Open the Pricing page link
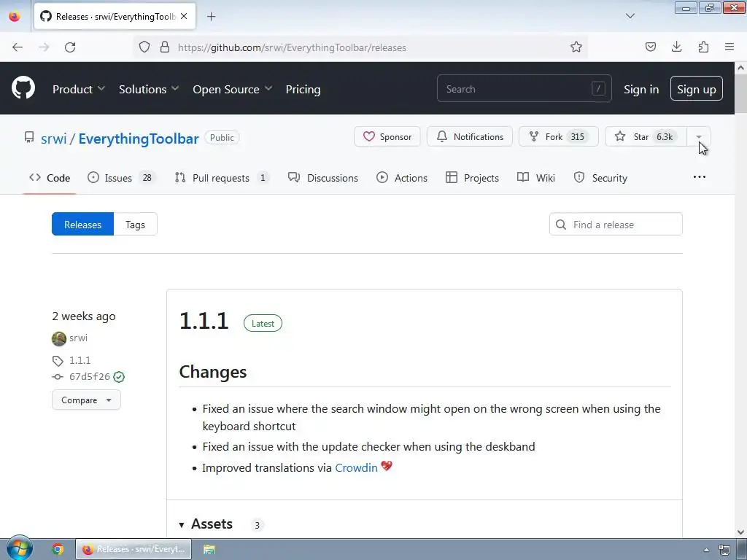Viewport: 747px width, 560px height. click(x=303, y=89)
